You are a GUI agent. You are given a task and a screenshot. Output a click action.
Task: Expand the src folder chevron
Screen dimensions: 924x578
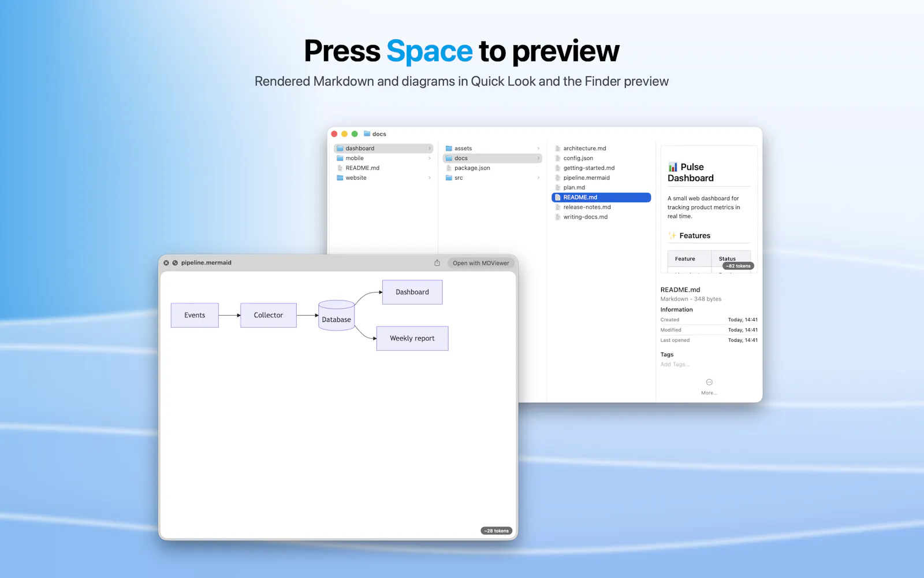[x=538, y=178]
